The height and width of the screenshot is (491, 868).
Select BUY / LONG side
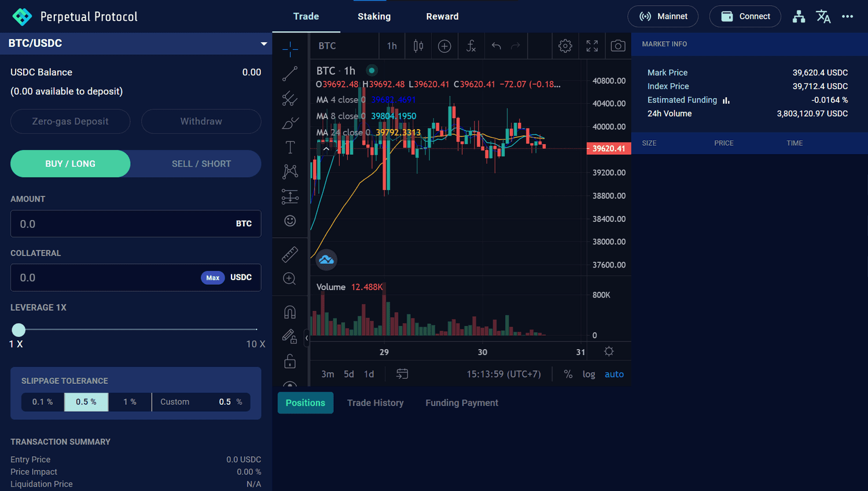[x=71, y=164]
